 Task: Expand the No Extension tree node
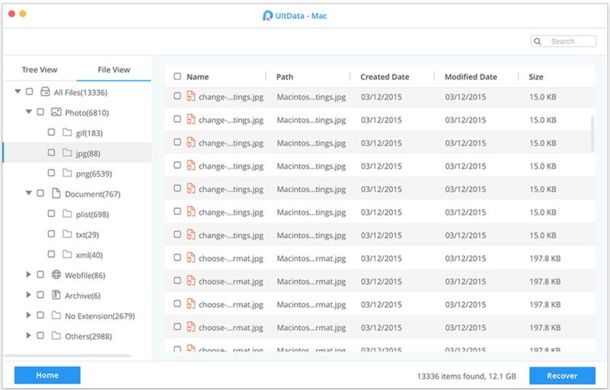click(x=28, y=315)
